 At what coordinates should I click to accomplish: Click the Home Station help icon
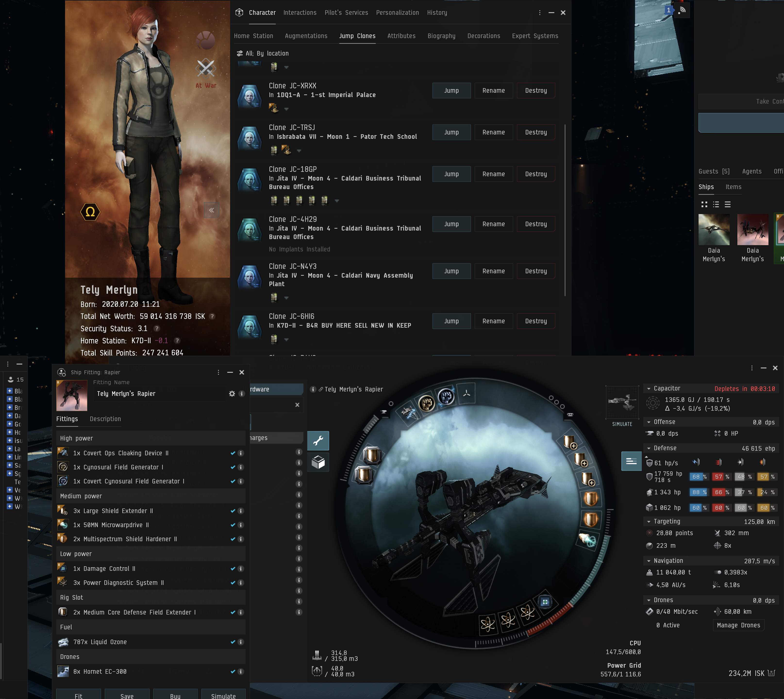tap(177, 341)
